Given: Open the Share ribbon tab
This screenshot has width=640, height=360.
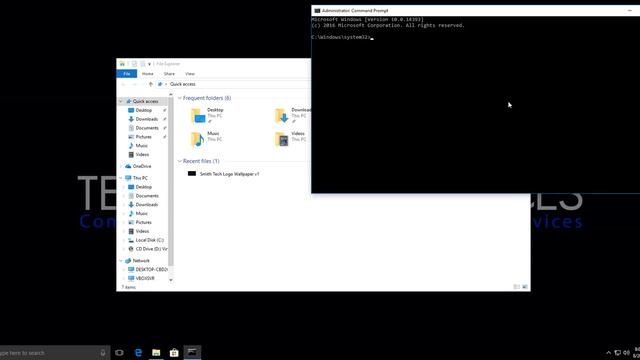Looking at the screenshot, I should (169, 74).
